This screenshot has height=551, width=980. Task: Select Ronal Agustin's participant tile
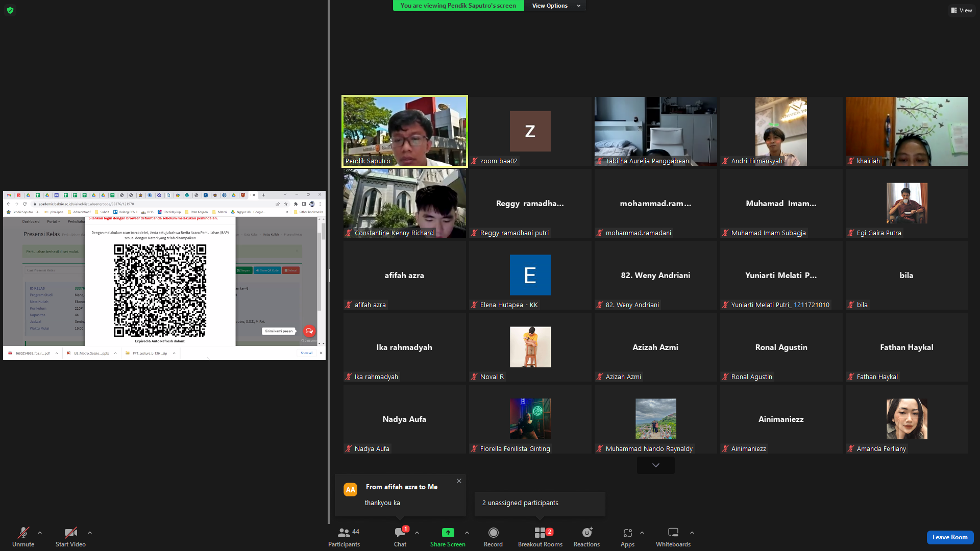point(781,347)
